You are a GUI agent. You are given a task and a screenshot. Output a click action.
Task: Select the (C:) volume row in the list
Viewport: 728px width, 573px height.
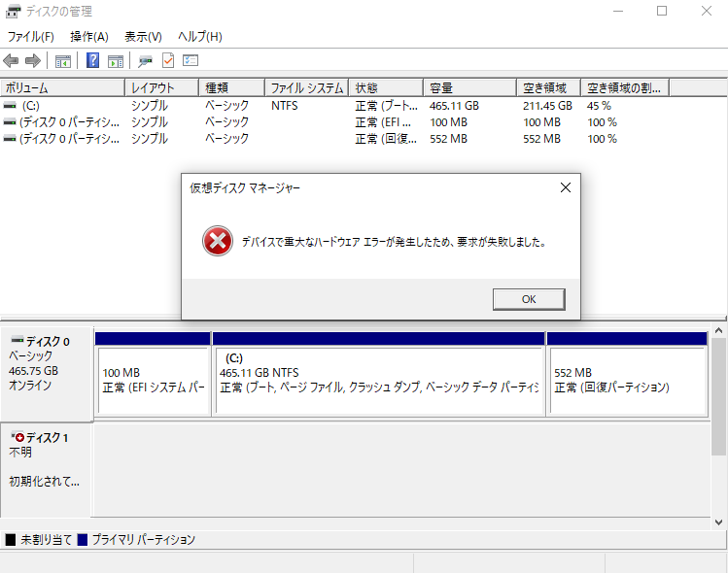coord(30,105)
